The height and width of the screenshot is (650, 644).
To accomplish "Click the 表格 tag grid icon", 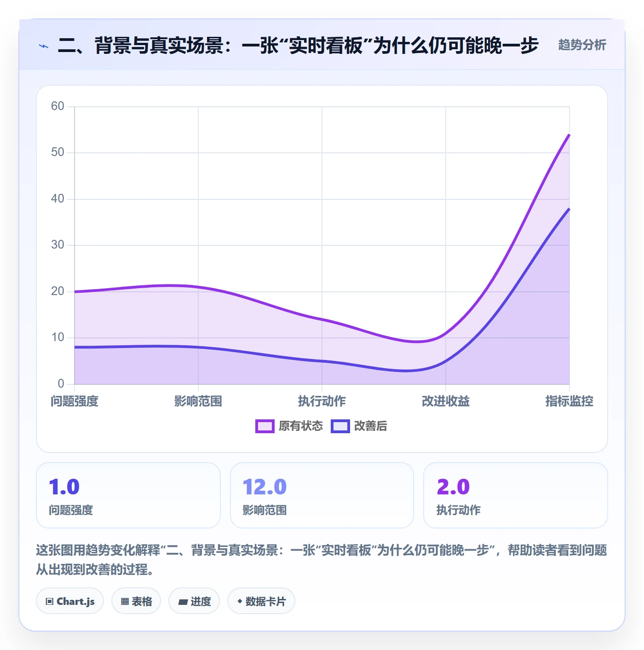I will click(125, 602).
